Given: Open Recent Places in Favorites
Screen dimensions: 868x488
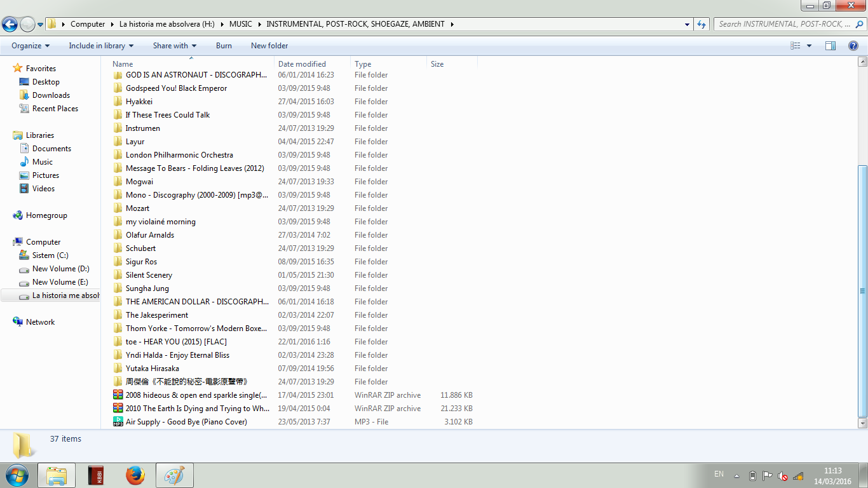Looking at the screenshot, I should (x=55, y=109).
